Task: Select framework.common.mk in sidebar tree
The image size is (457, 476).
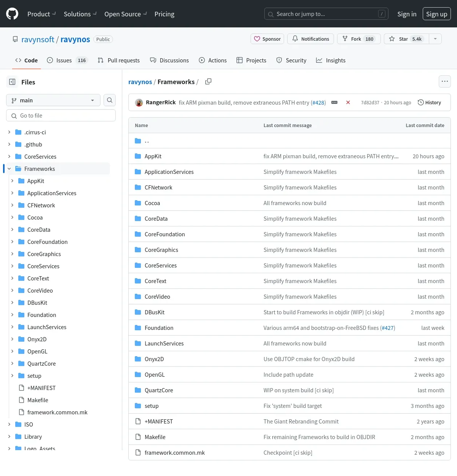Action: [58, 412]
